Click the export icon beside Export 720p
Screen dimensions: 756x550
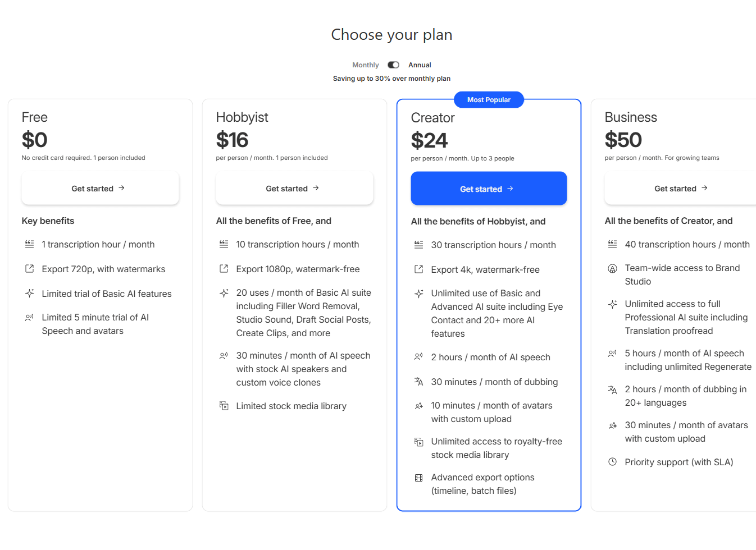tap(29, 269)
